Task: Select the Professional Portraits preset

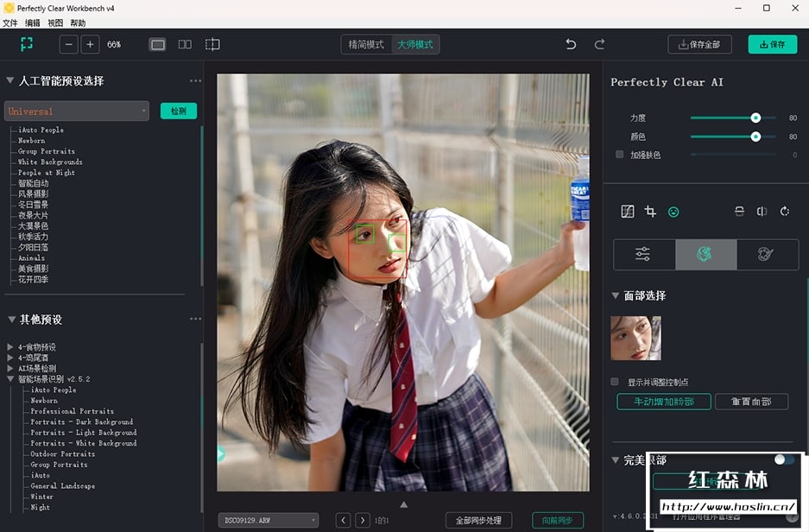Action: (x=72, y=411)
